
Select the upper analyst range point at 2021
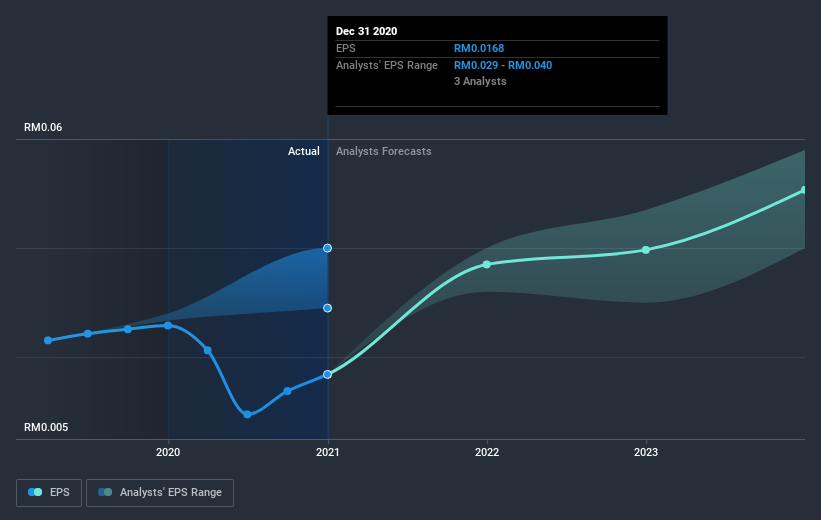327,248
